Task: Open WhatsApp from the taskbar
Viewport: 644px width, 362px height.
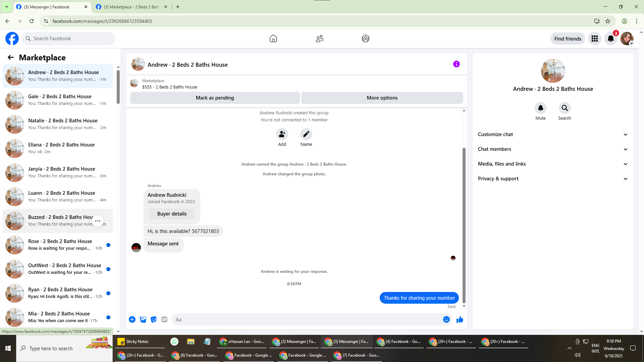Action: (x=174, y=342)
